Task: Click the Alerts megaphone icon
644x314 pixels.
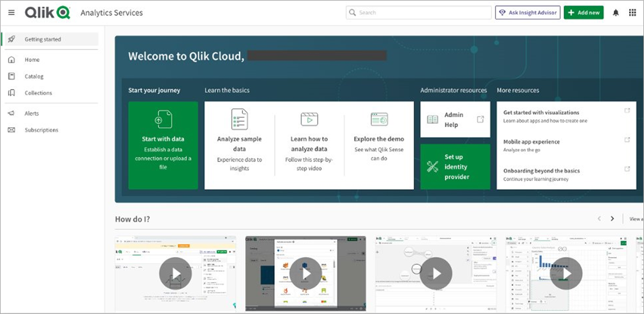Action: [x=11, y=114]
